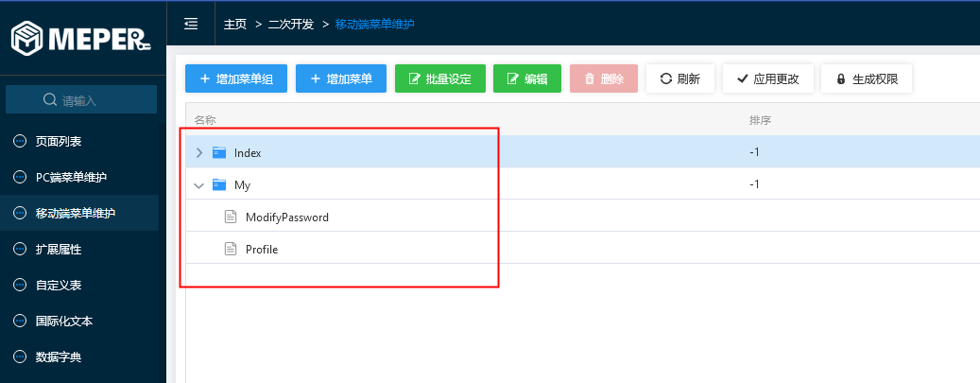The height and width of the screenshot is (383, 980).
Task: Click the circle icon beside 国际化文本
Action: 20,321
